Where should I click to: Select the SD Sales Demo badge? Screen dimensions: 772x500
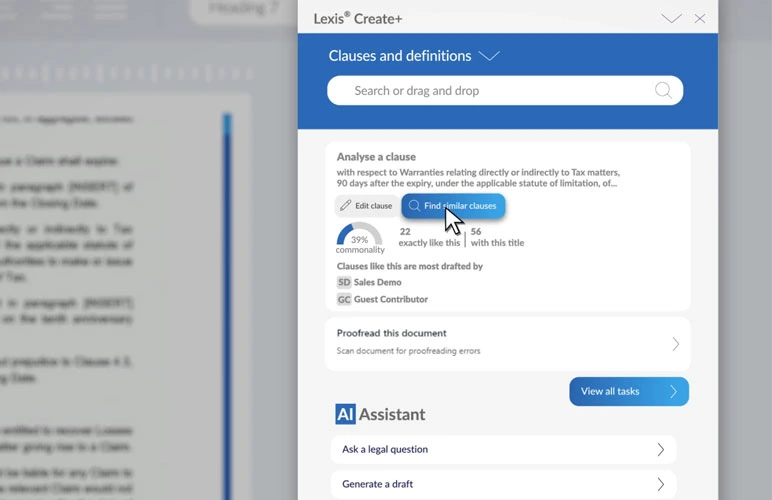pyautogui.click(x=344, y=282)
